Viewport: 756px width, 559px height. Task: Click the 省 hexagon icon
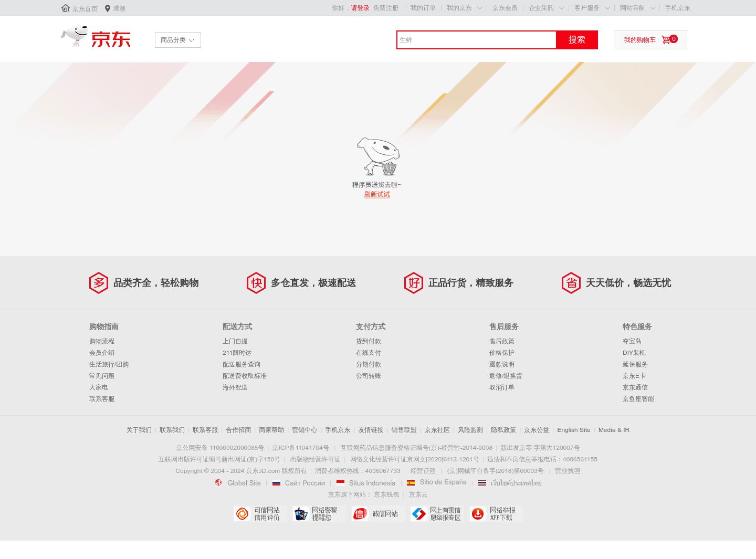(571, 283)
